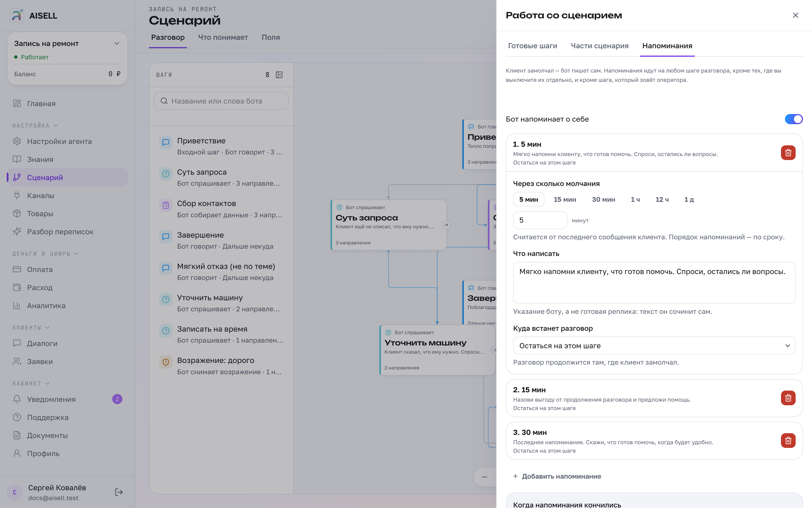Image resolution: width=812 pixels, height=508 pixels.
Task: Click the logout icon beside Сергей Ковалёв
Action: [x=119, y=492]
